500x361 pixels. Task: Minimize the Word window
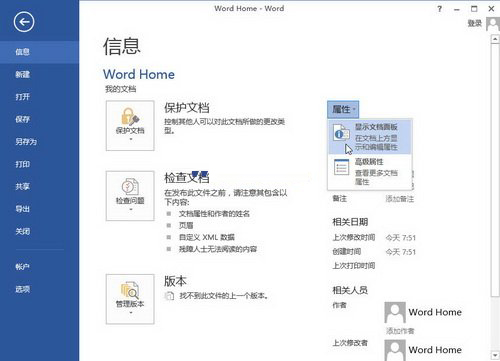pos(457,9)
